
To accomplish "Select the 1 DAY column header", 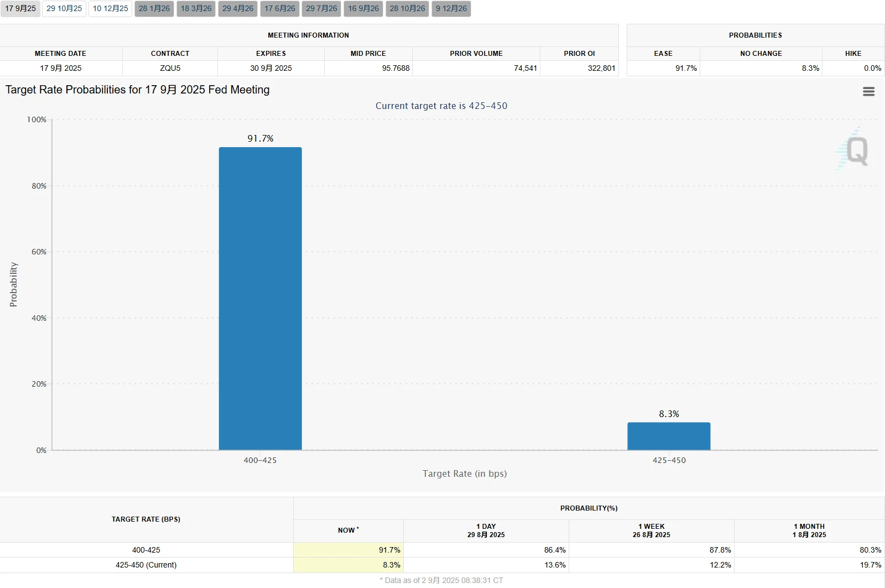I will click(x=486, y=530).
